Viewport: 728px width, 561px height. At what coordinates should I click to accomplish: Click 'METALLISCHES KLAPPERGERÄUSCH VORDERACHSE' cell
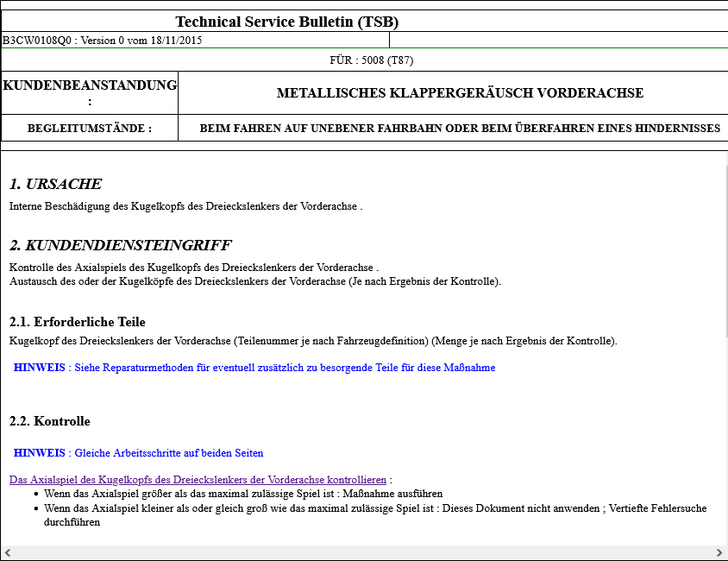[460, 93]
